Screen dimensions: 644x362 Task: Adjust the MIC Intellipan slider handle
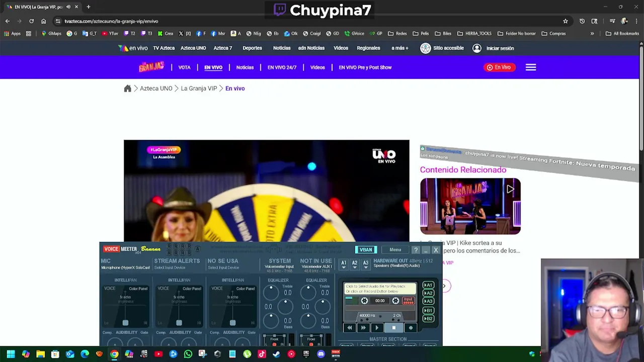pos(125,323)
